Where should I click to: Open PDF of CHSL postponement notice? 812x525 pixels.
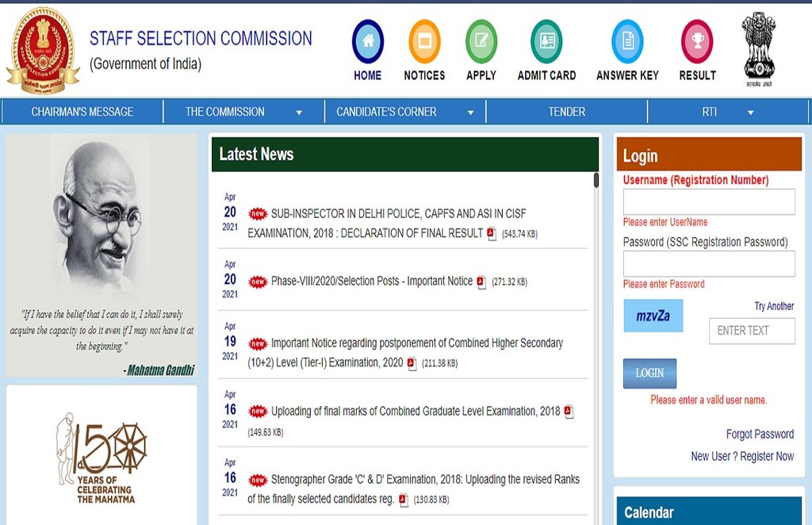(x=411, y=364)
